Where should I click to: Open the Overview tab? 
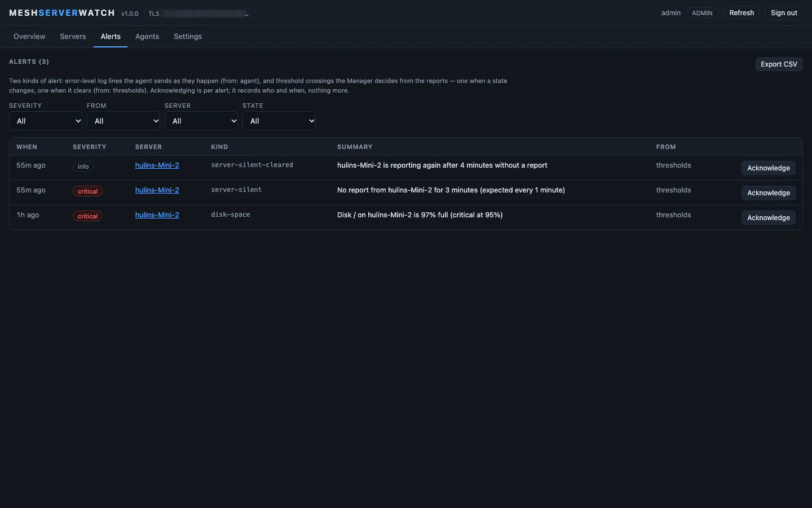[x=29, y=37]
